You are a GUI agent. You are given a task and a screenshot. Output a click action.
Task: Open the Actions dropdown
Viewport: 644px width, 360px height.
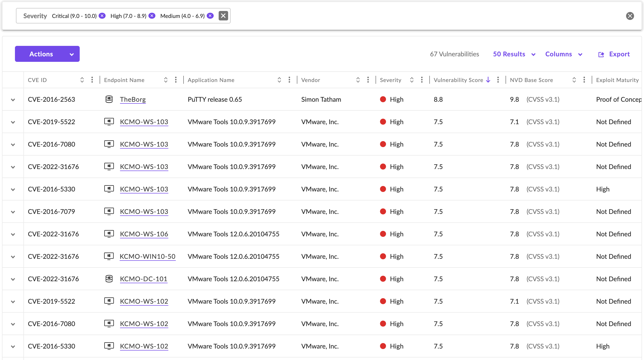coord(47,54)
